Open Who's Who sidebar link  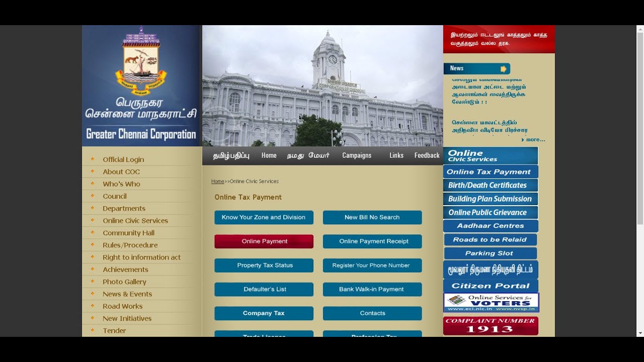coord(121,184)
